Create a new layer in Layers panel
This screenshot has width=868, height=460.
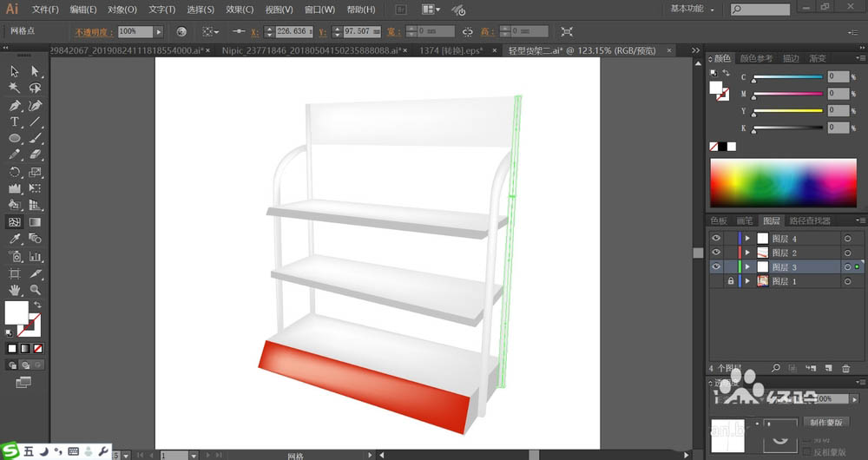pos(828,368)
